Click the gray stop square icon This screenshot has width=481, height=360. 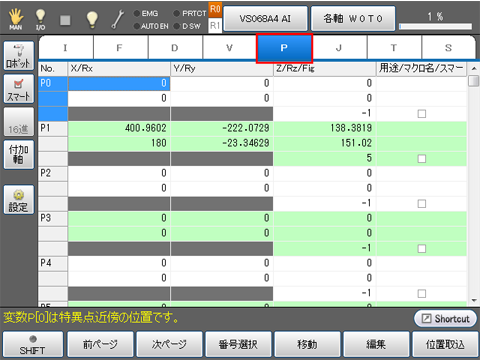click(x=65, y=20)
